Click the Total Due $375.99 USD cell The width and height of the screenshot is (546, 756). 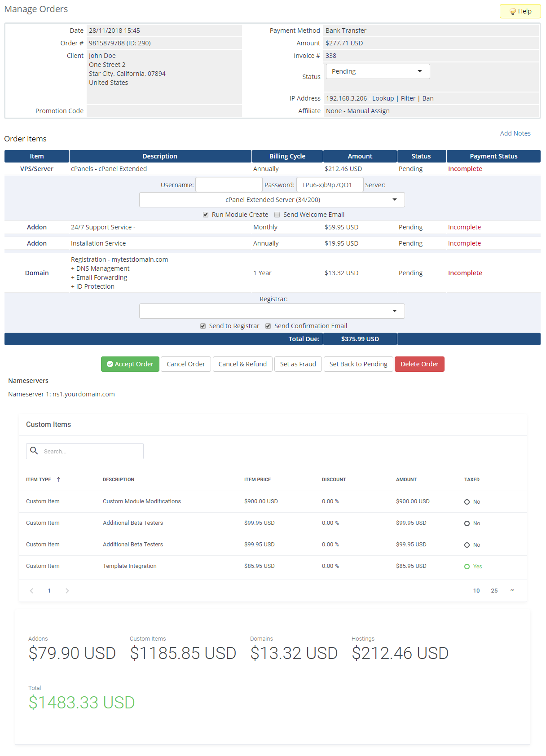360,339
